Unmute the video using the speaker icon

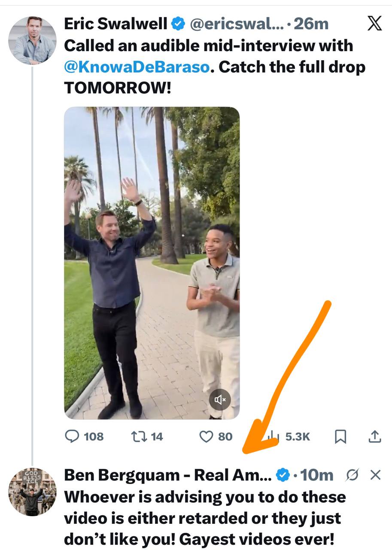(x=220, y=400)
